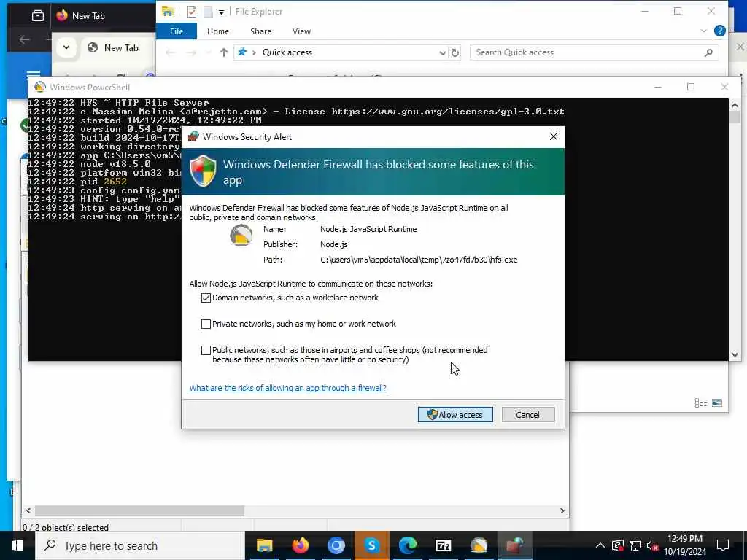
Task: Open File Explorer from the taskbar
Action: [x=264, y=545]
